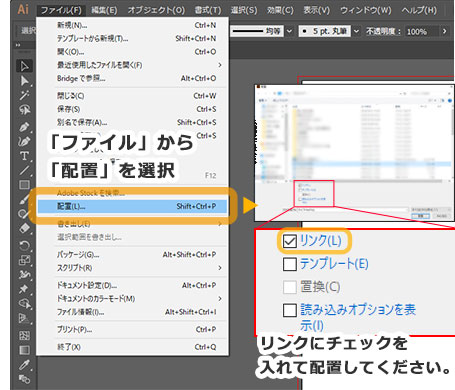The width and height of the screenshot is (455, 390).
Task: Select the Eyedropper tool
Action: (24, 365)
